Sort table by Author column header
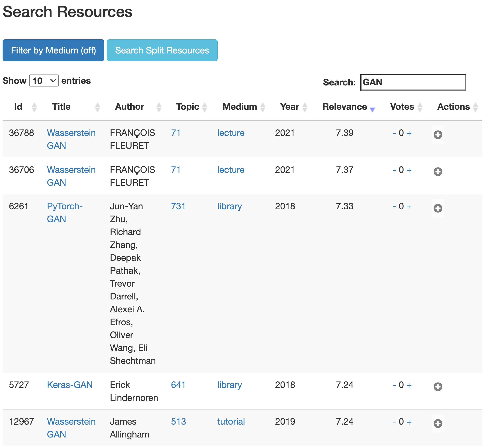489x448 pixels. [129, 107]
